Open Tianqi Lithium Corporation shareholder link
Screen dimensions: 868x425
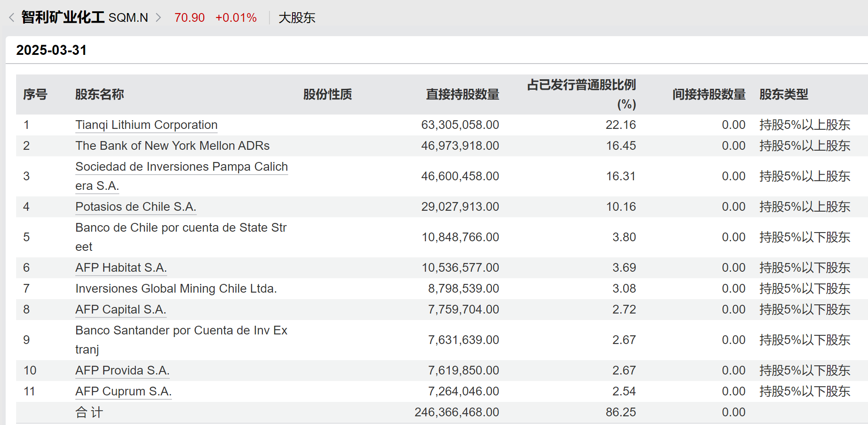146,125
